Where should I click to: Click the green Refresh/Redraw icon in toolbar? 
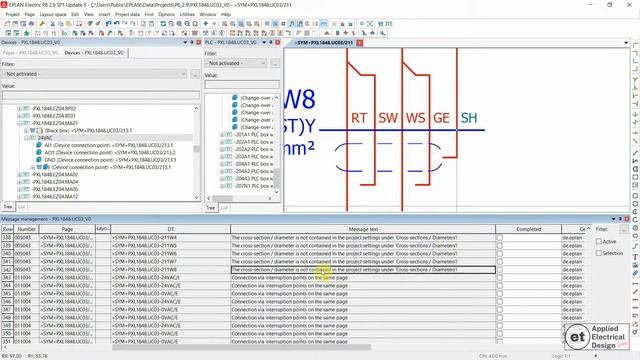163,24
